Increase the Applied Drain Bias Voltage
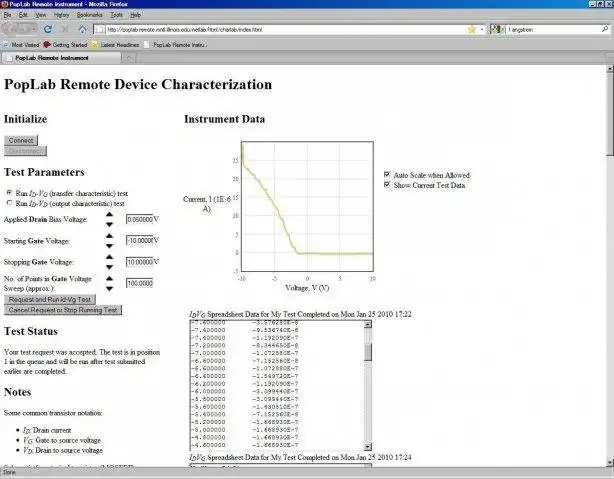The image size is (614, 479). (x=110, y=214)
